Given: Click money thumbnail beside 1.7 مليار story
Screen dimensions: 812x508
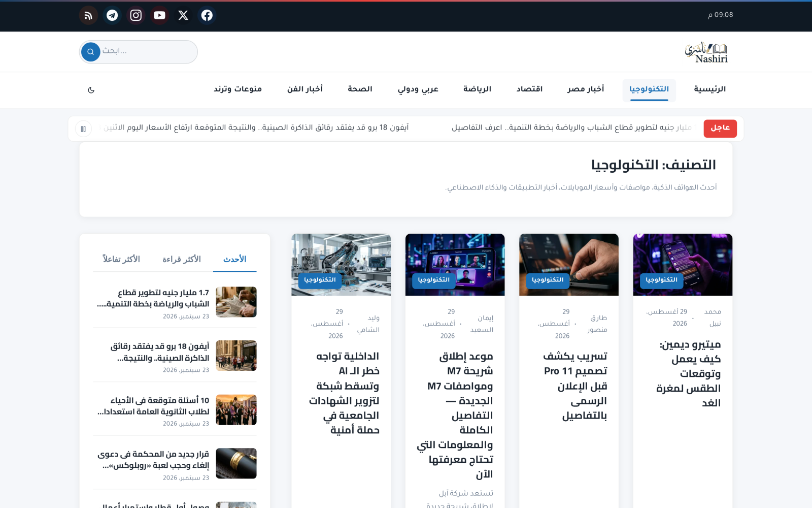Looking at the screenshot, I should (236, 302).
